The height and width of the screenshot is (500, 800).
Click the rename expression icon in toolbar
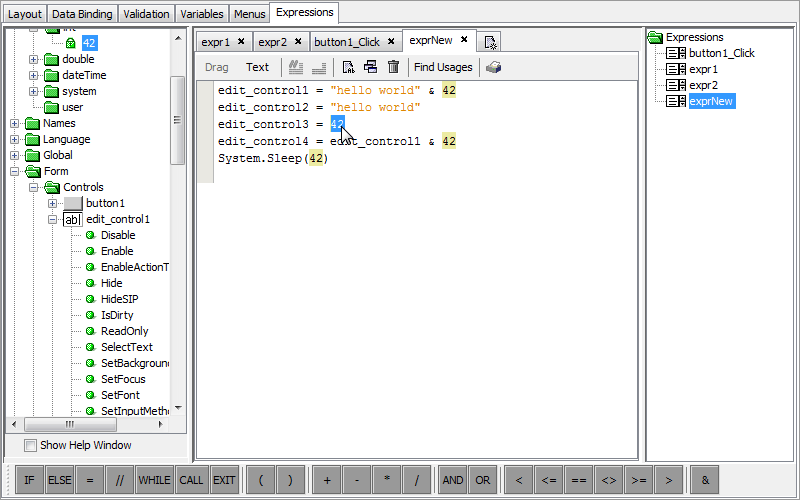[x=348, y=67]
